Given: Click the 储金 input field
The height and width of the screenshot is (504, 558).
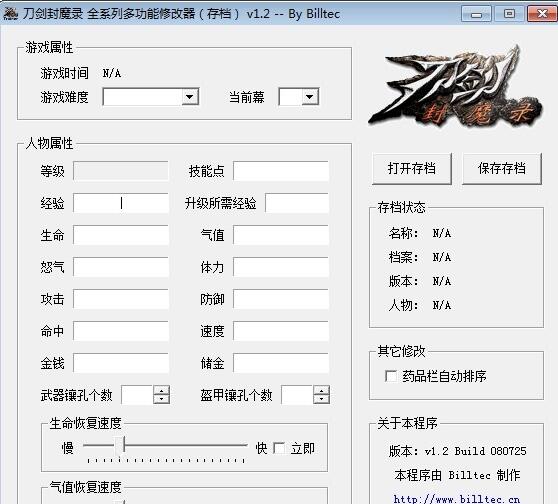Looking at the screenshot, I should tap(281, 363).
